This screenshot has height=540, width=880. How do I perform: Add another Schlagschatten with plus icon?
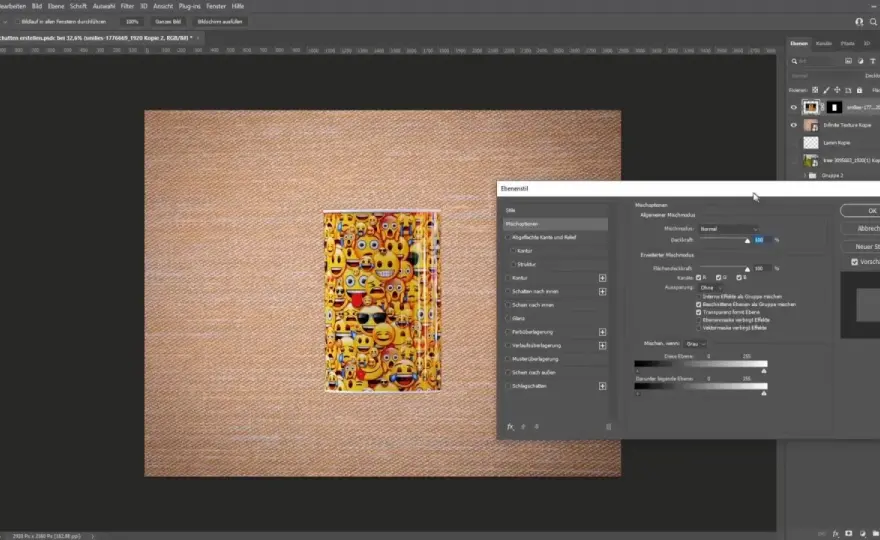(602, 386)
